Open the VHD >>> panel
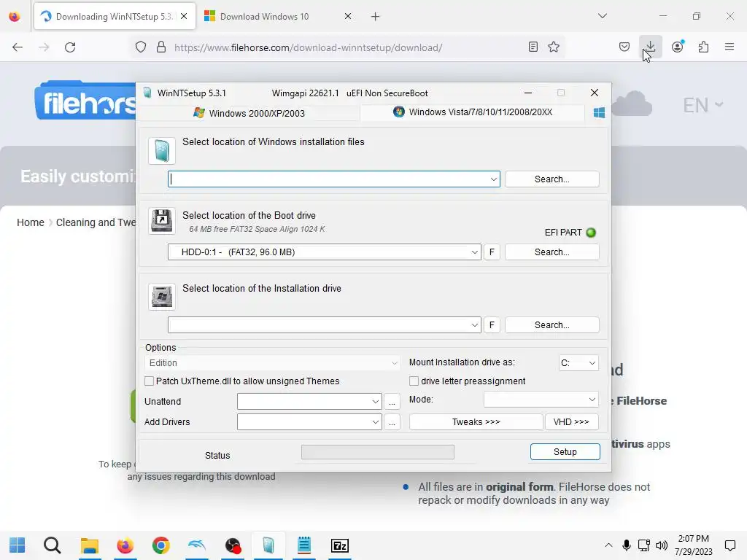 pyautogui.click(x=572, y=422)
